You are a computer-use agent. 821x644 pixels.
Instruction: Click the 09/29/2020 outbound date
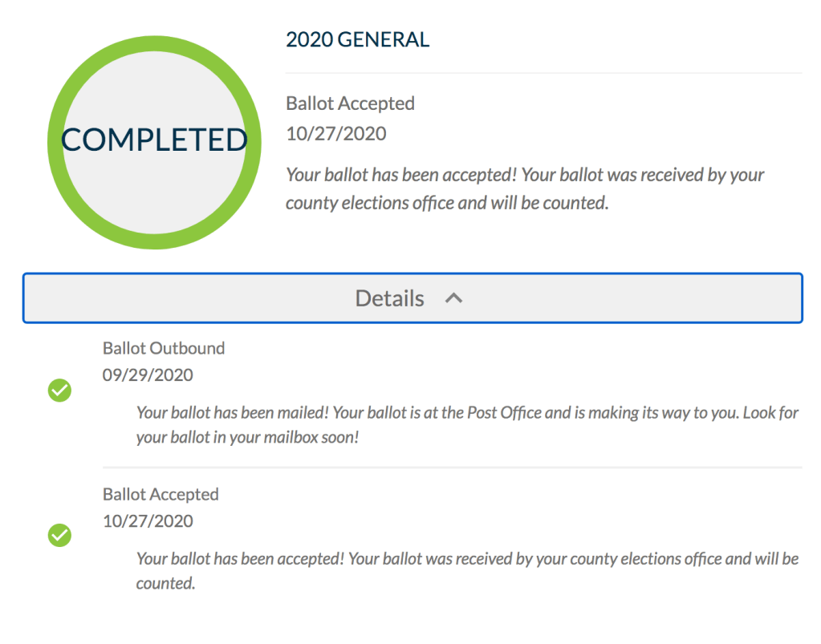148,375
